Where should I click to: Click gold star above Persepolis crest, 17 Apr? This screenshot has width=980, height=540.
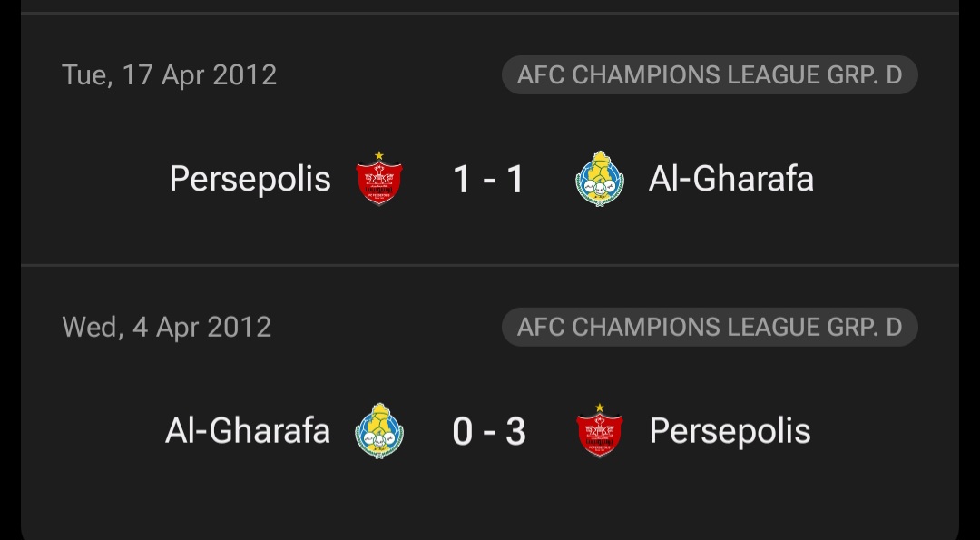click(378, 155)
